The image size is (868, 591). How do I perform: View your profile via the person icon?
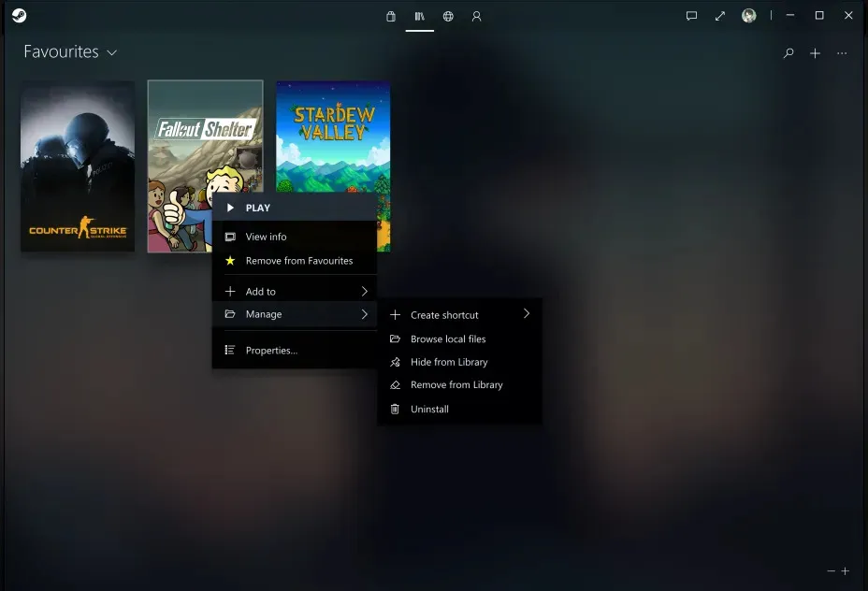pyautogui.click(x=477, y=16)
